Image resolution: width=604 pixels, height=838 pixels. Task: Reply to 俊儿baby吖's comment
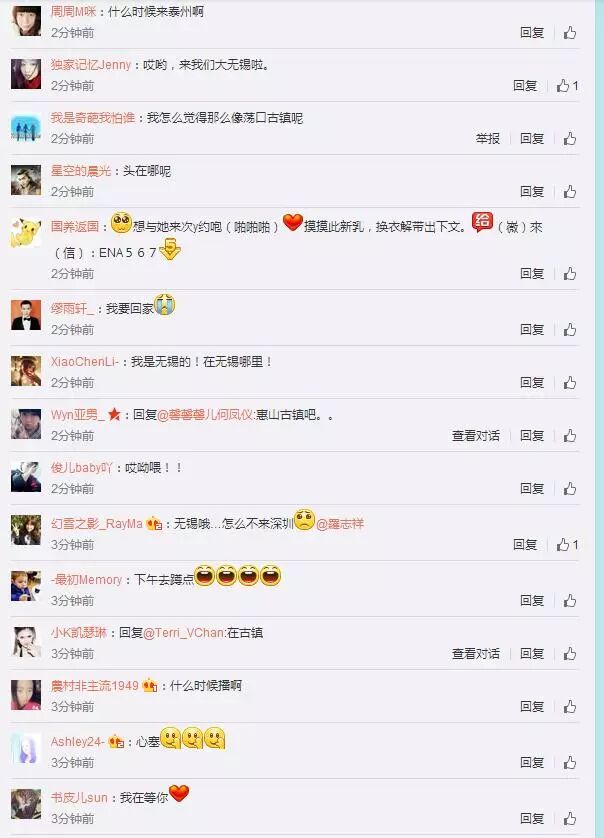[x=532, y=488]
